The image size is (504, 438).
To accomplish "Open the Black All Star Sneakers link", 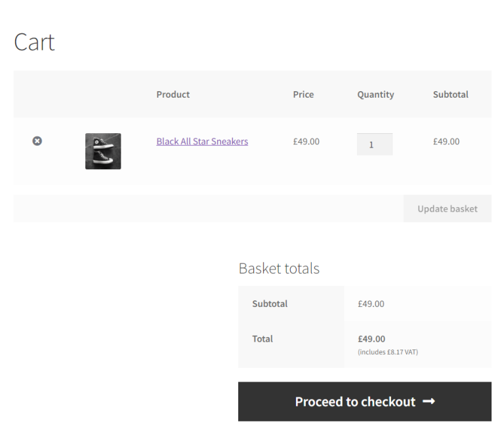I will tap(202, 141).
